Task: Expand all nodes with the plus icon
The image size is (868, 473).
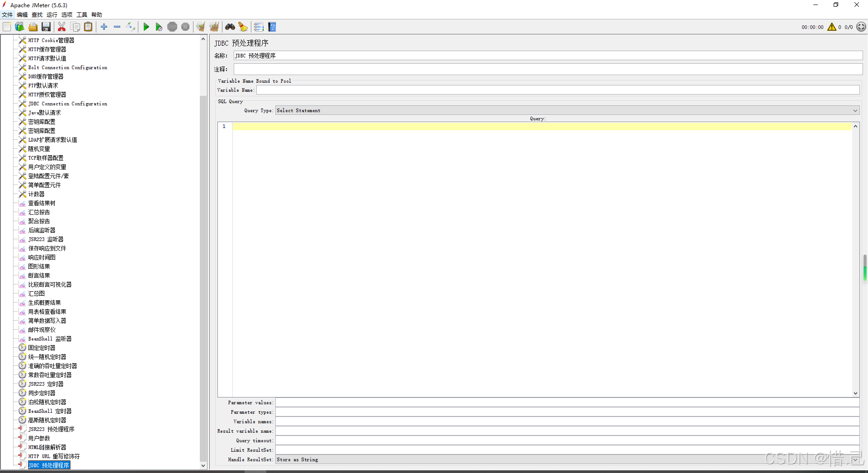Action: pyautogui.click(x=104, y=27)
